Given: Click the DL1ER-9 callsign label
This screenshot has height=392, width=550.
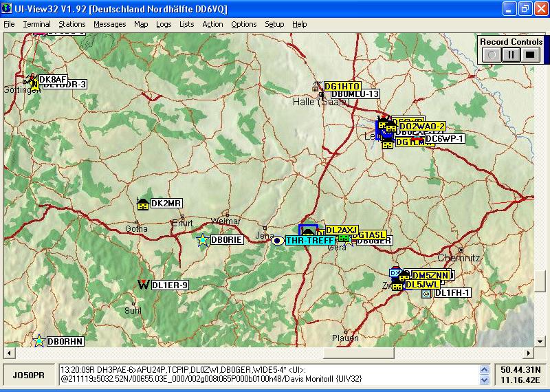Looking at the screenshot, I should pyautogui.click(x=170, y=285).
